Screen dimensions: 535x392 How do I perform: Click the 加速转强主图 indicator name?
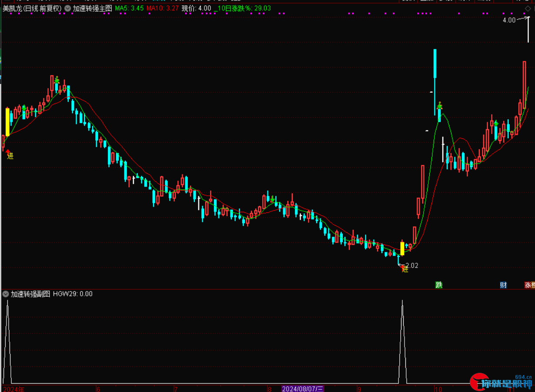click(x=92, y=8)
